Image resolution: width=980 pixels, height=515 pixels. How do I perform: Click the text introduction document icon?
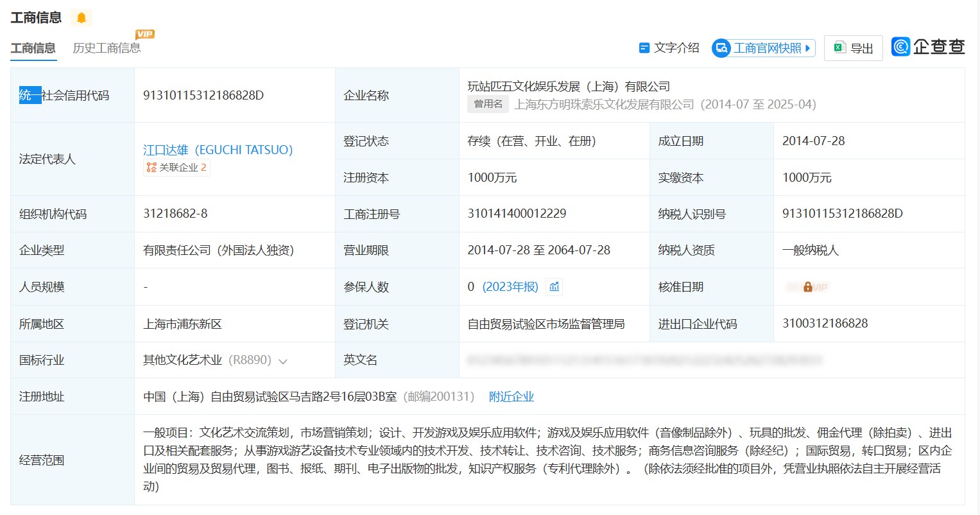click(644, 48)
